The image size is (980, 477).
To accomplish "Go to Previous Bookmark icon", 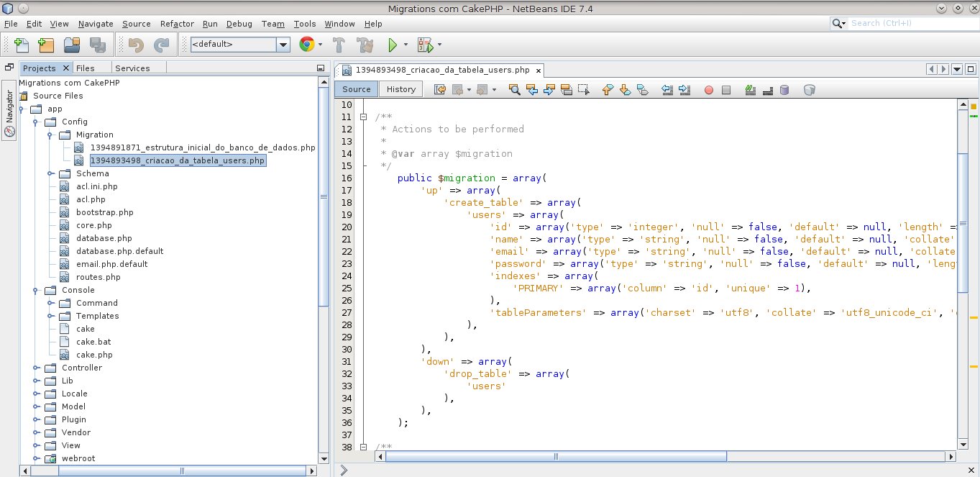I will click(x=608, y=90).
